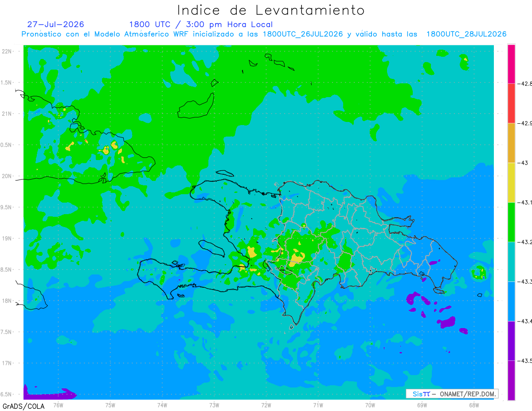This screenshot has width=532, height=411.
Task: Select the yellow legend color swatch
Action: 511,182
